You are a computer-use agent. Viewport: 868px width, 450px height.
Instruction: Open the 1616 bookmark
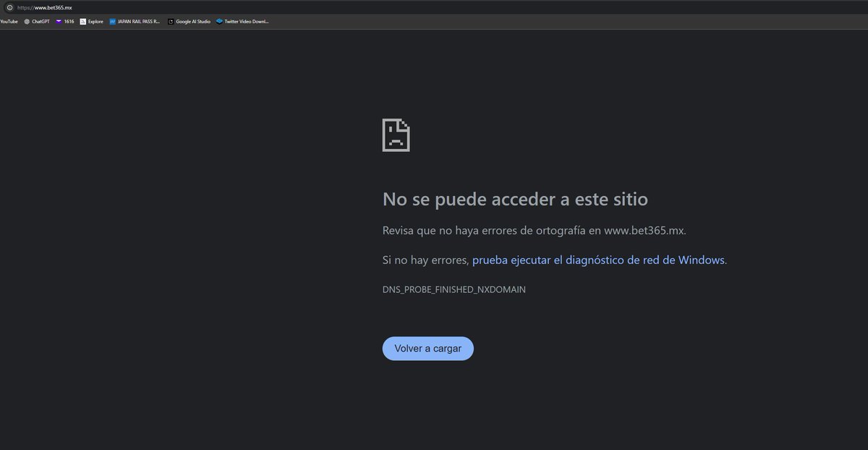pyautogui.click(x=65, y=22)
